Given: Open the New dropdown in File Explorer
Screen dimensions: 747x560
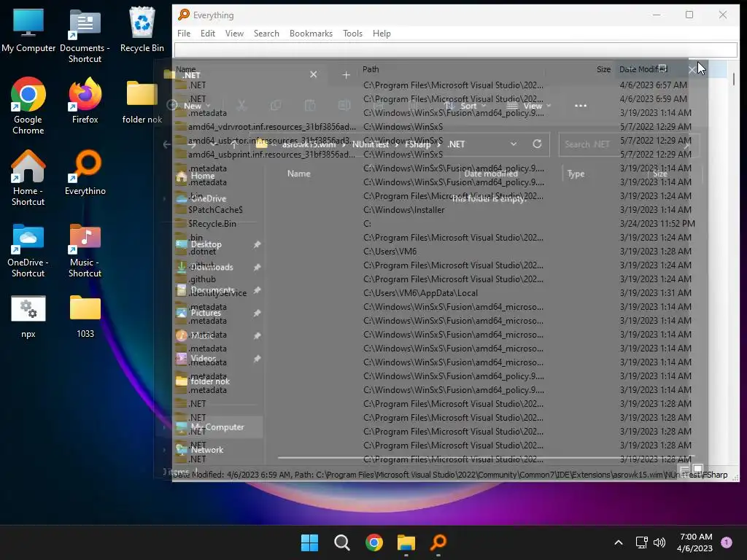Looking at the screenshot, I should coord(189,106).
